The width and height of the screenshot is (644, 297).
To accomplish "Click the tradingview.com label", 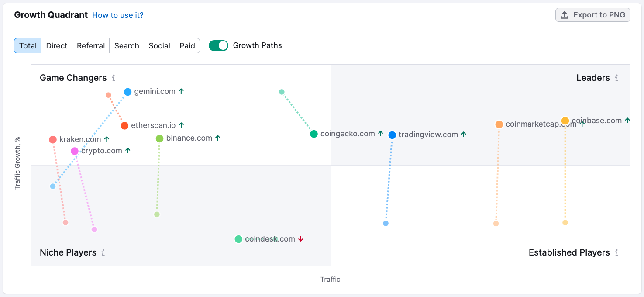I will point(428,135).
